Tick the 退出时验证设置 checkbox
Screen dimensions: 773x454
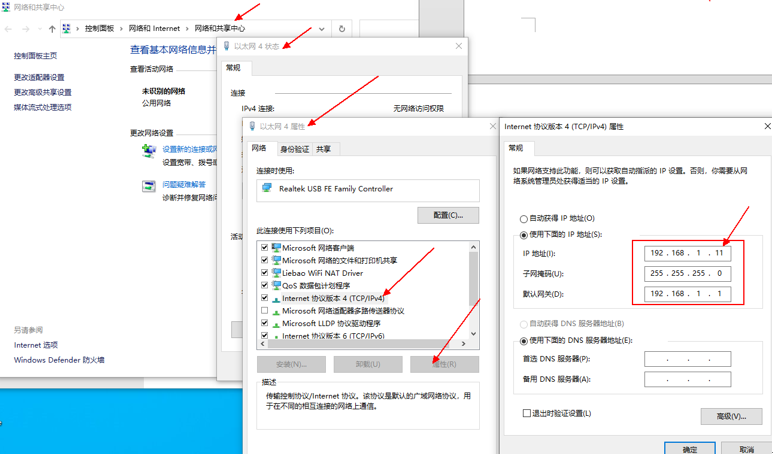(526, 413)
